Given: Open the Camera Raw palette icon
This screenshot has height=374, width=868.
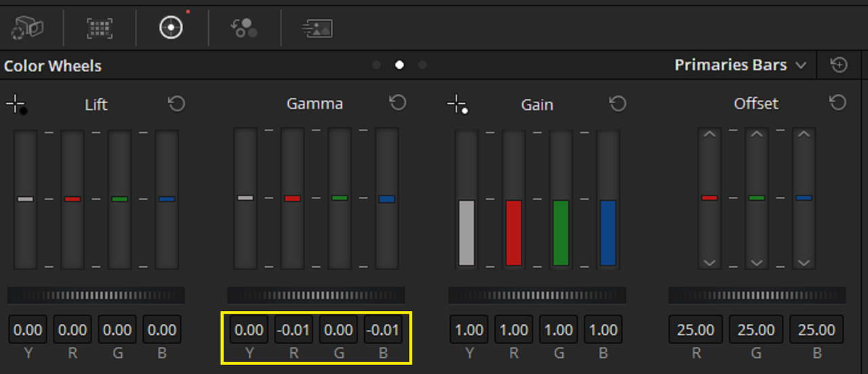Looking at the screenshot, I should click(x=28, y=27).
